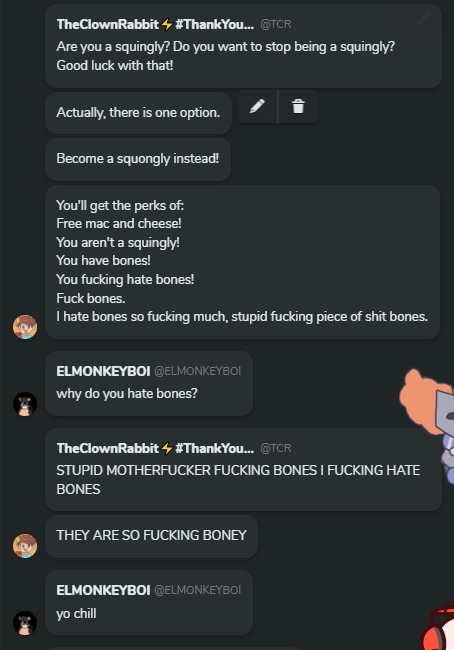This screenshot has width=454, height=650.
Task: Click the ELMONKEYBOI avatar next to 'yo chill'
Action: tap(25, 623)
